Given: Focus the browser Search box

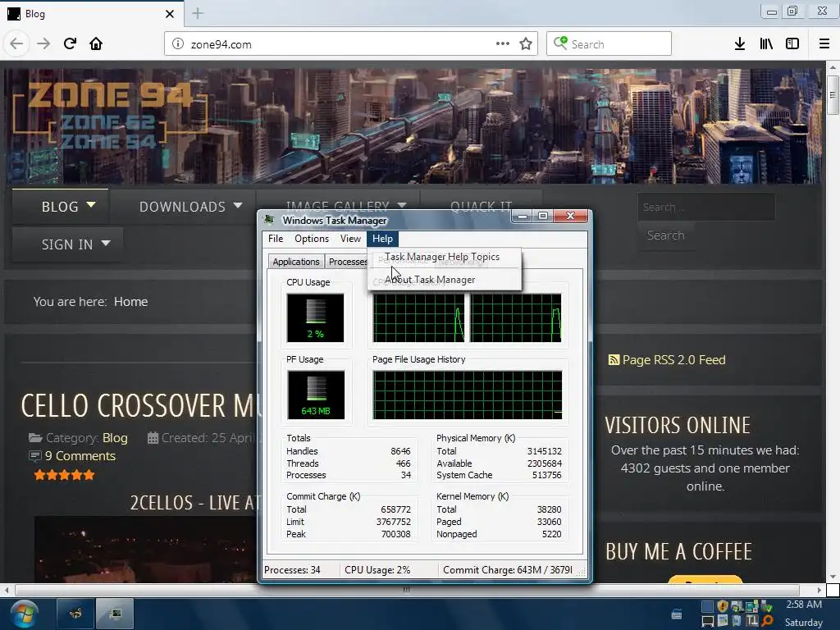Looking at the screenshot, I should tap(609, 44).
